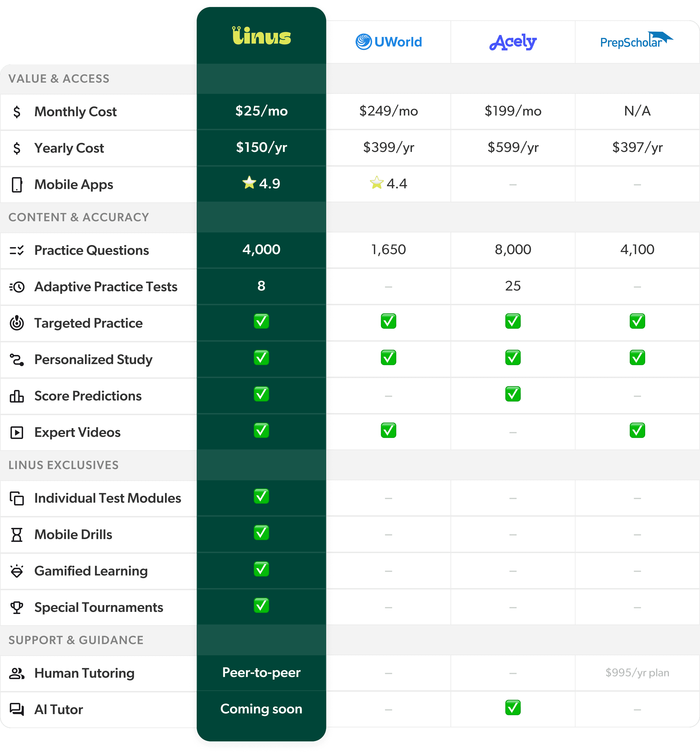Click the Practice Questions checklist icon

point(17,250)
